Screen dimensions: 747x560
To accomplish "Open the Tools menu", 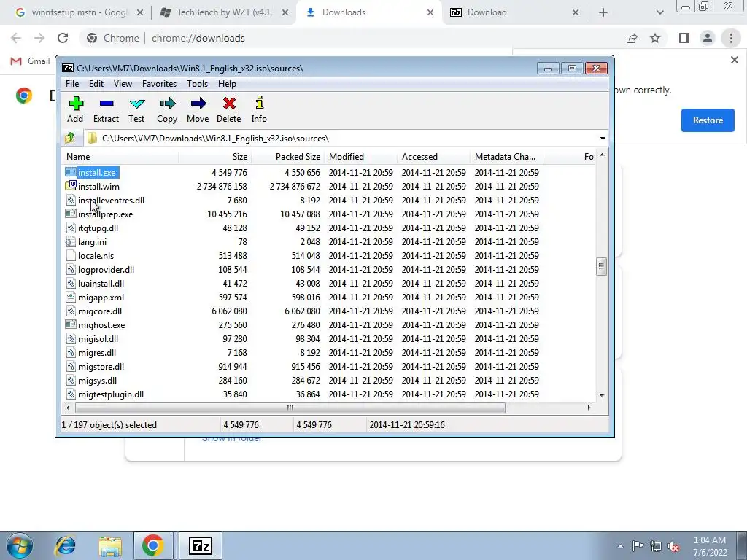I will (x=197, y=84).
